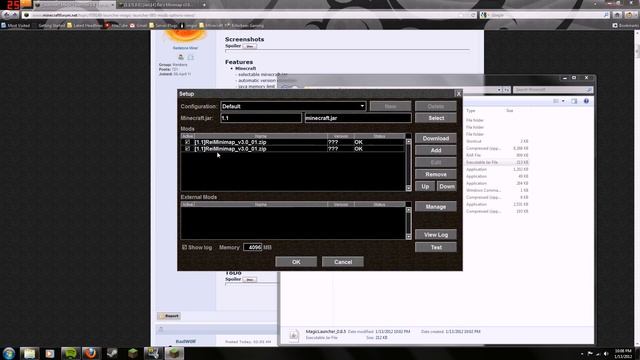Open YouTube bookmark
Image resolution: width=640 pixels, height=360 pixels.
pos(117,25)
